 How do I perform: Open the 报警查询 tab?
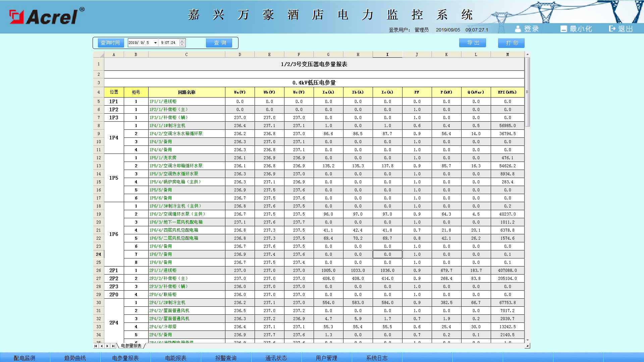coord(226,358)
